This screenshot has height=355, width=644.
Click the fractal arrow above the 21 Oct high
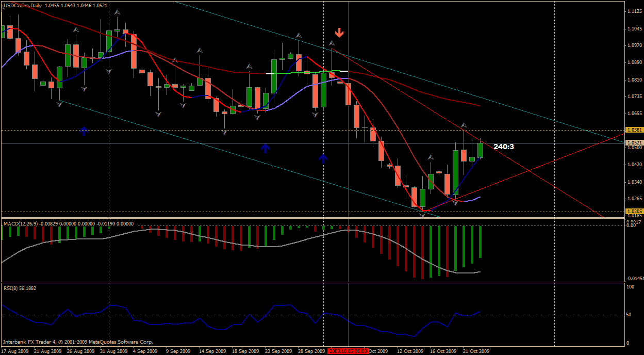464,125
